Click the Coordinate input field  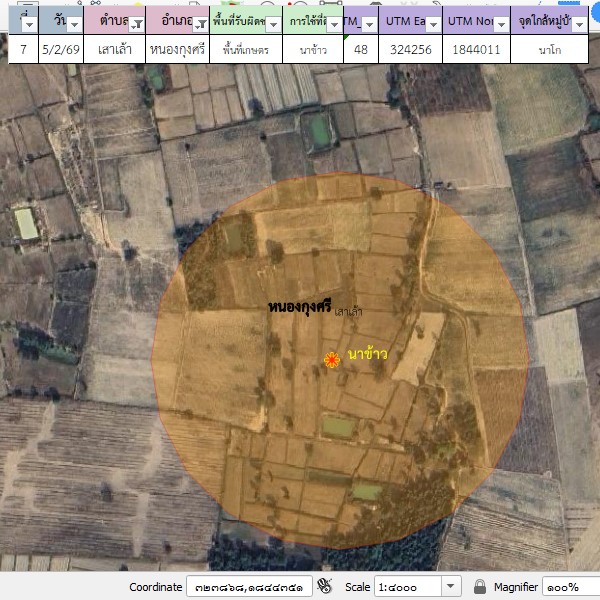[248, 587]
